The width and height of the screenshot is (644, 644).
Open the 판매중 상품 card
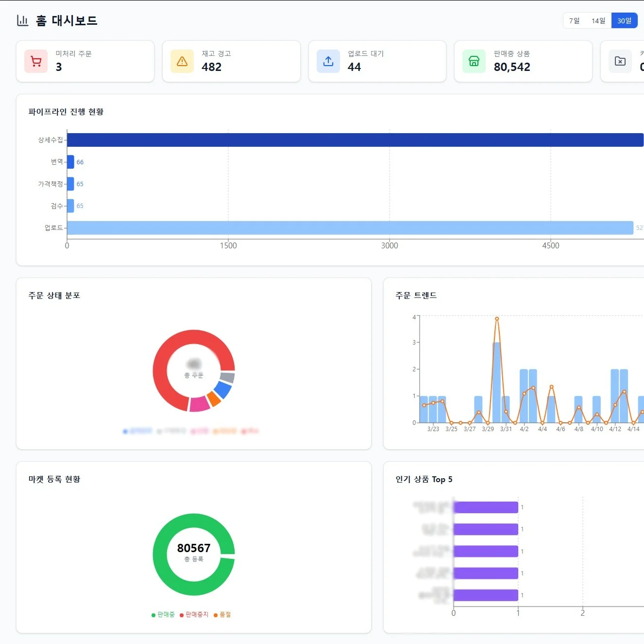[x=523, y=61]
